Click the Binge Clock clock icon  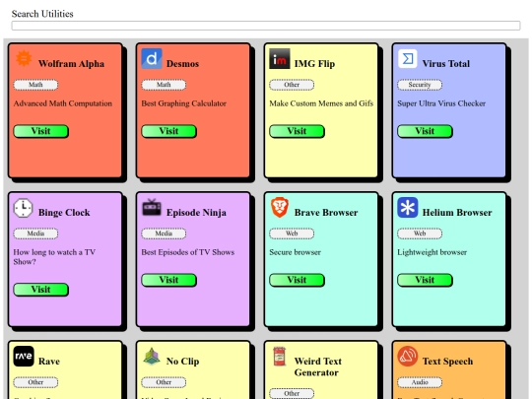pyautogui.click(x=23, y=207)
